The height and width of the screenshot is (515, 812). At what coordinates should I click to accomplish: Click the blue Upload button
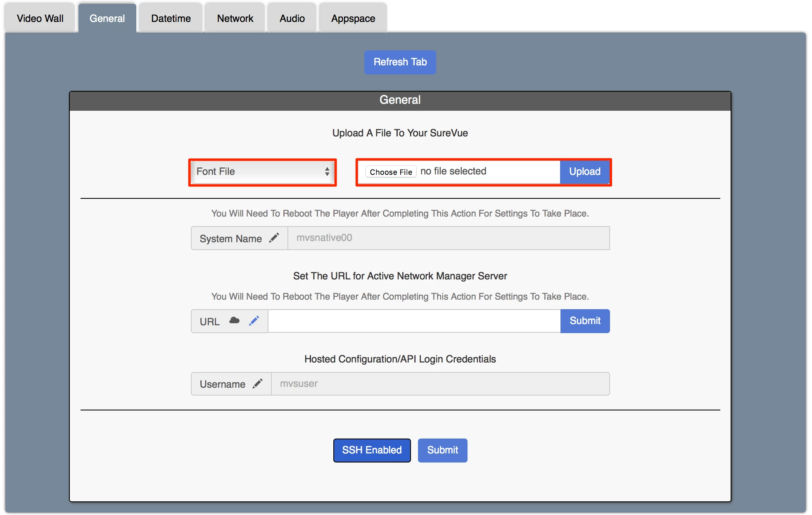point(584,172)
